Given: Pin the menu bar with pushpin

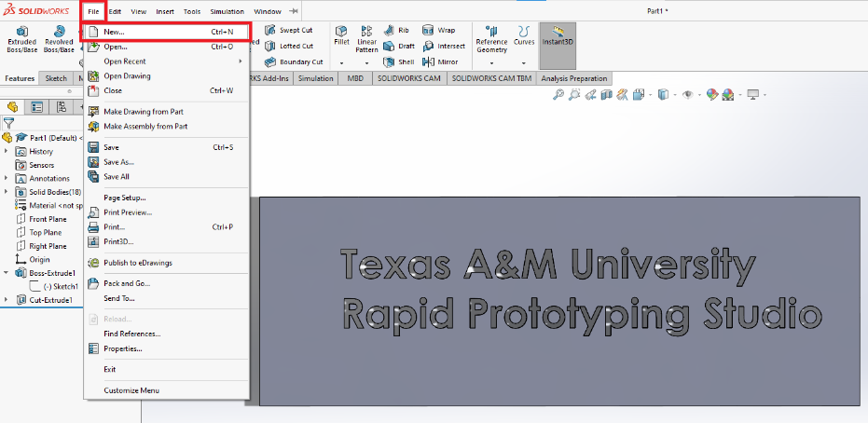Looking at the screenshot, I should (x=296, y=11).
